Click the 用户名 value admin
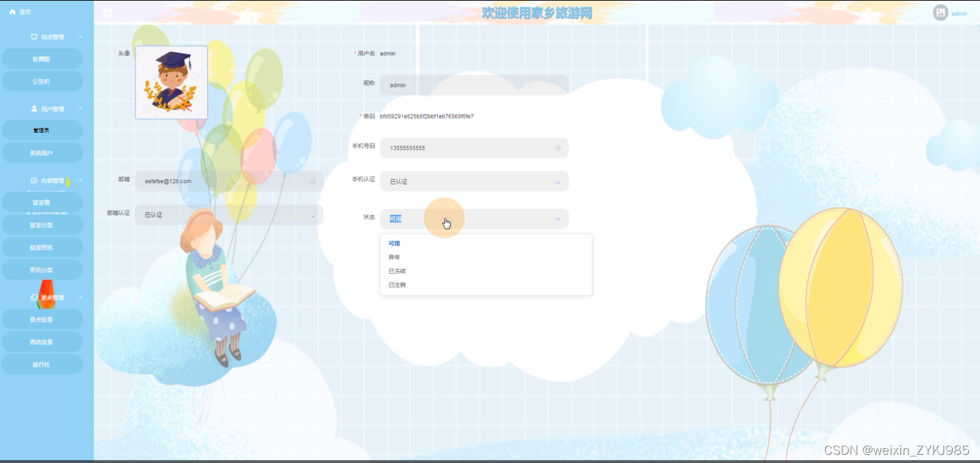This screenshot has height=463, width=980. tap(388, 53)
